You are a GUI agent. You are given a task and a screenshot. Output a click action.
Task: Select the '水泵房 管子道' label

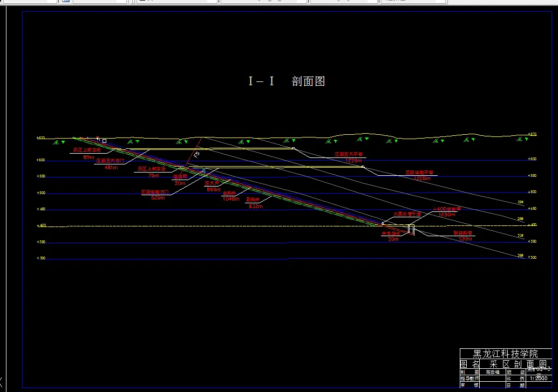tap(407, 214)
